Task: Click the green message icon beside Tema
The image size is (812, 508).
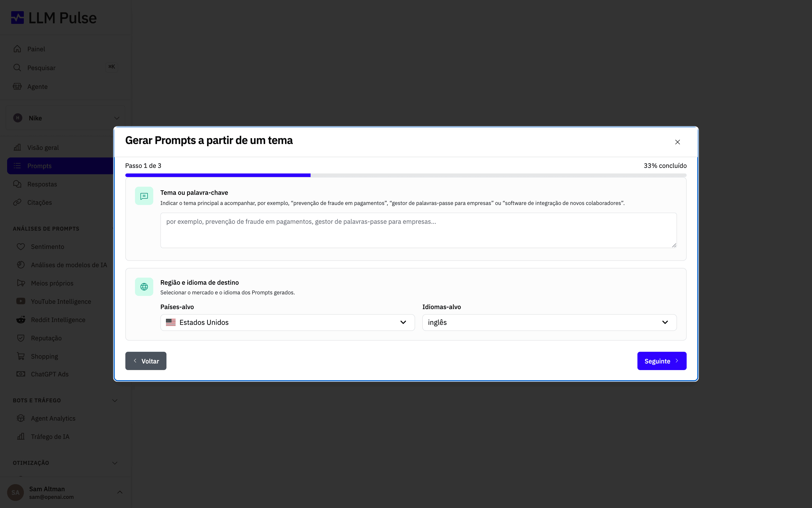Action: click(144, 196)
